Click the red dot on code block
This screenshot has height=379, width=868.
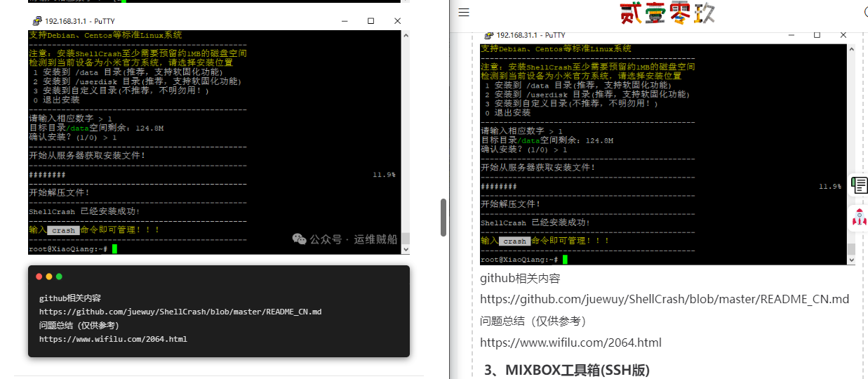tap(39, 277)
